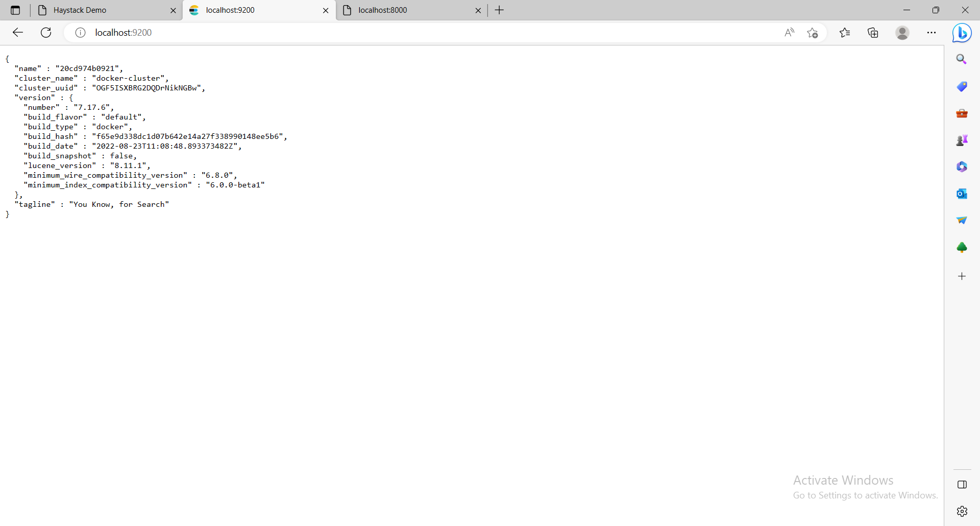Screen dimensions: 980x526
Task: Open Collections panel
Action: [873, 33]
